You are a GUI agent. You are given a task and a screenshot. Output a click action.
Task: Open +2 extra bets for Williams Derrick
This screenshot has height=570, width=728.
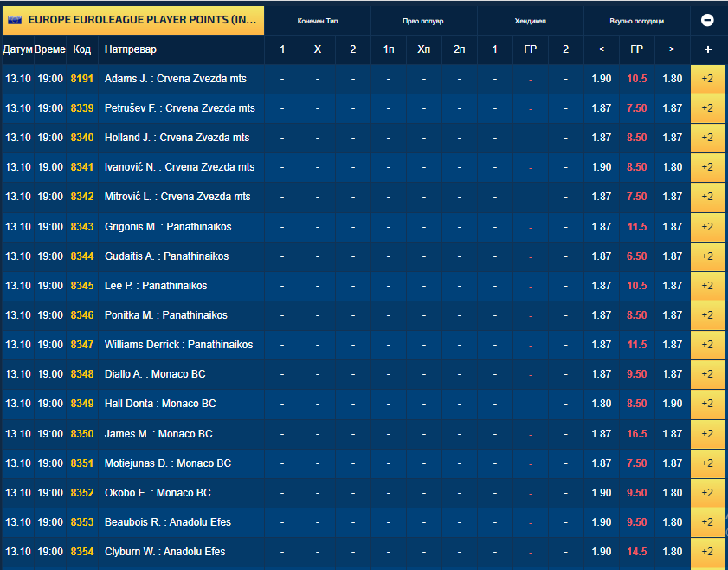pos(707,345)
